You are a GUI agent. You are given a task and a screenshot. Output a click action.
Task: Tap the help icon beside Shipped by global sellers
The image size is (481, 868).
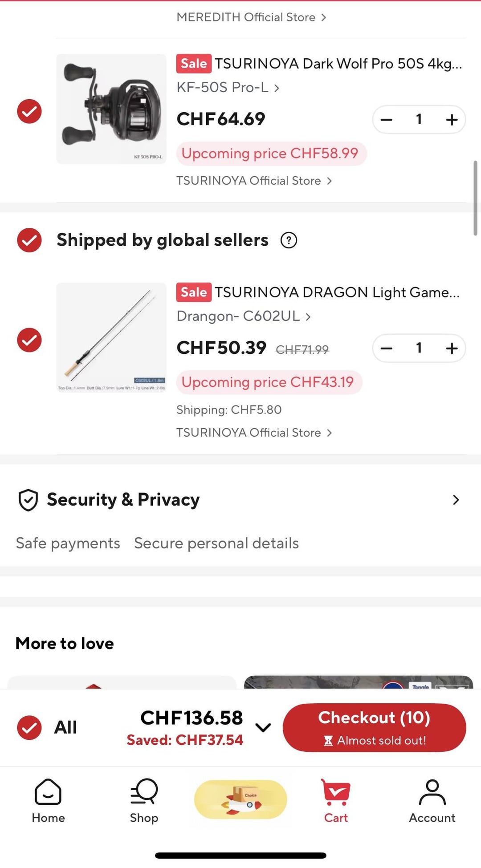point(289,240)
